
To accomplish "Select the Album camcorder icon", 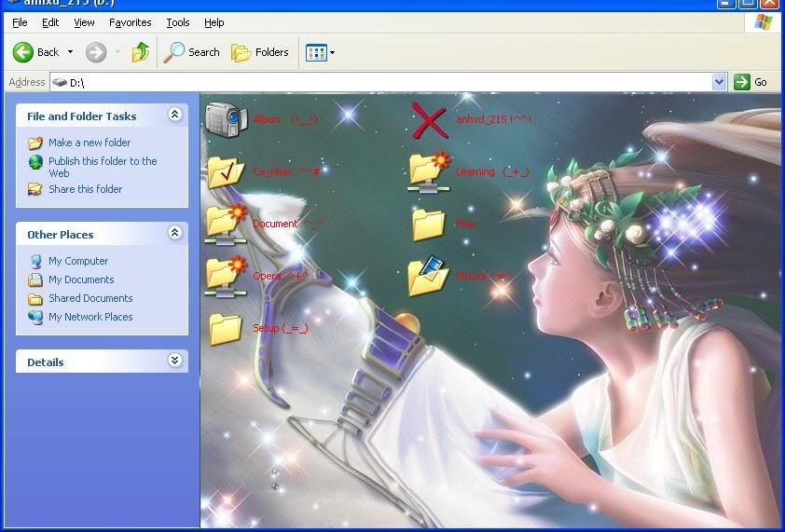I will pyautogui.click(x=227, y=119).
